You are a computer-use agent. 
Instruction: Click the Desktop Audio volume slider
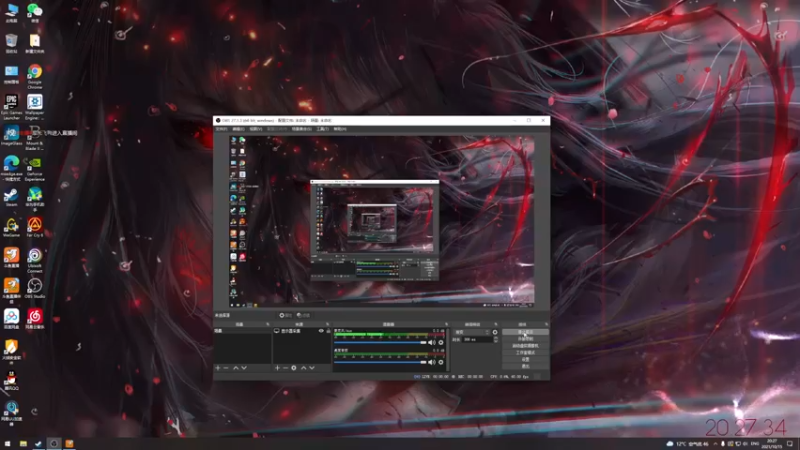pos(380,362)
